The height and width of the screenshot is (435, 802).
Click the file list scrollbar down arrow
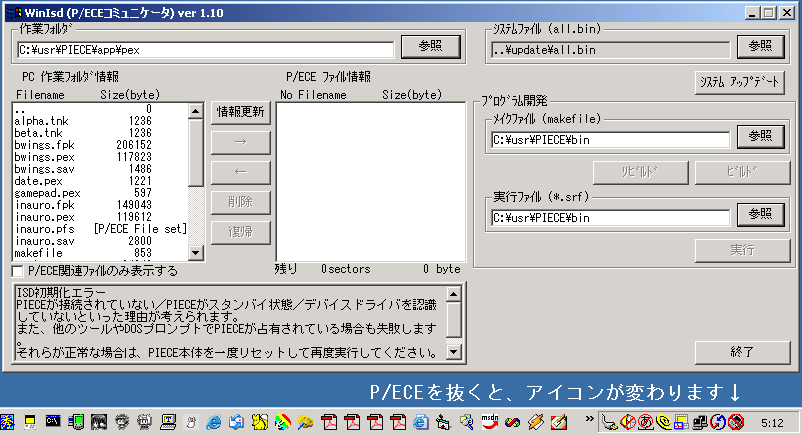(196, 252)
